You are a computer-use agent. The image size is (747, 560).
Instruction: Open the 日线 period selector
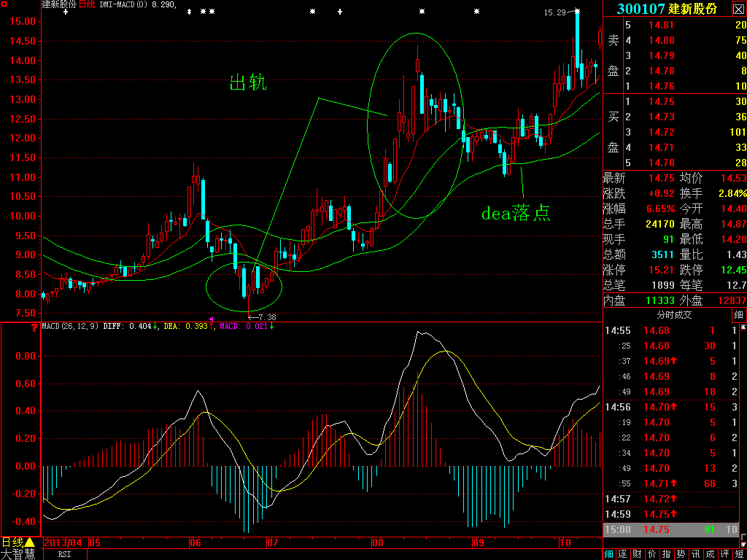tap(18, 542)
